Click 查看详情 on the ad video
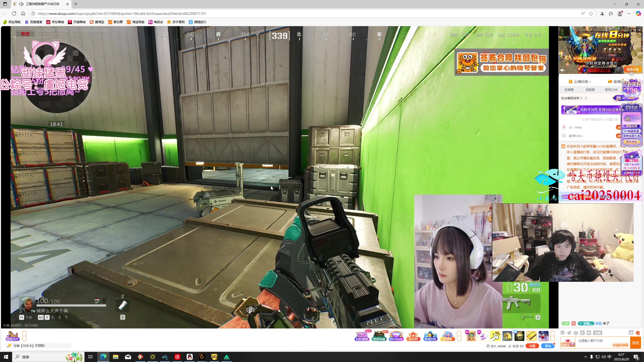The height and width of the screenshot is (362, 644). (x=632, y=70)
